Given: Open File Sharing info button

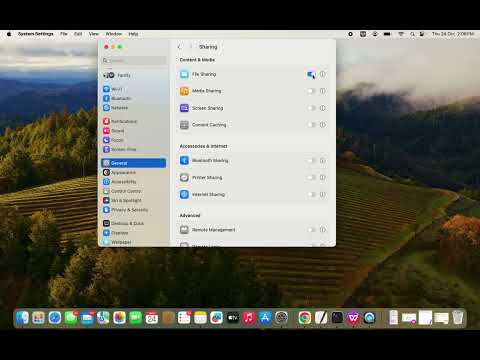Looking at the screenshot, I should pyautogui.click(x=323, y=74).
